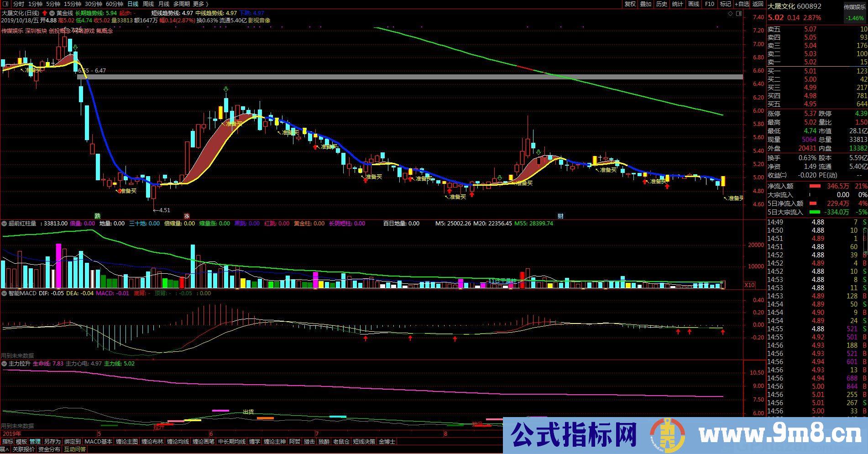Click the round icon beside 超前红柱量 indicator
868x454 pixels.
4,224
